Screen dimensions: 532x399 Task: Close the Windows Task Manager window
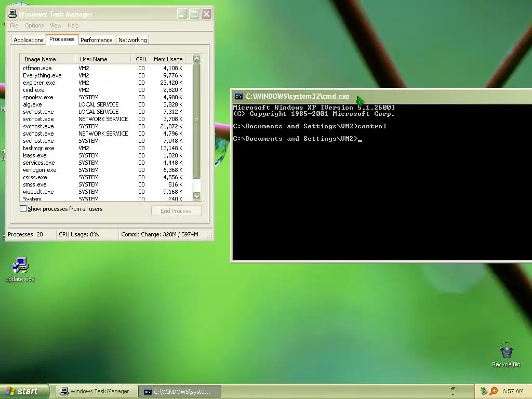207,14
